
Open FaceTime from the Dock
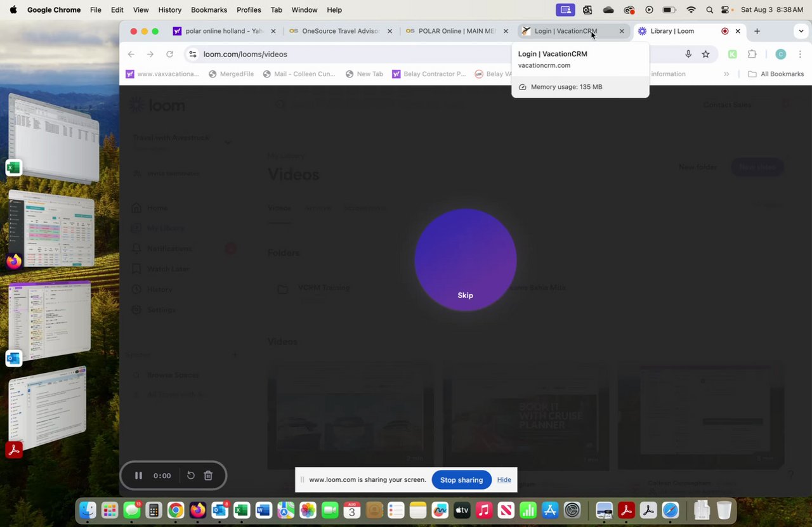330,510
